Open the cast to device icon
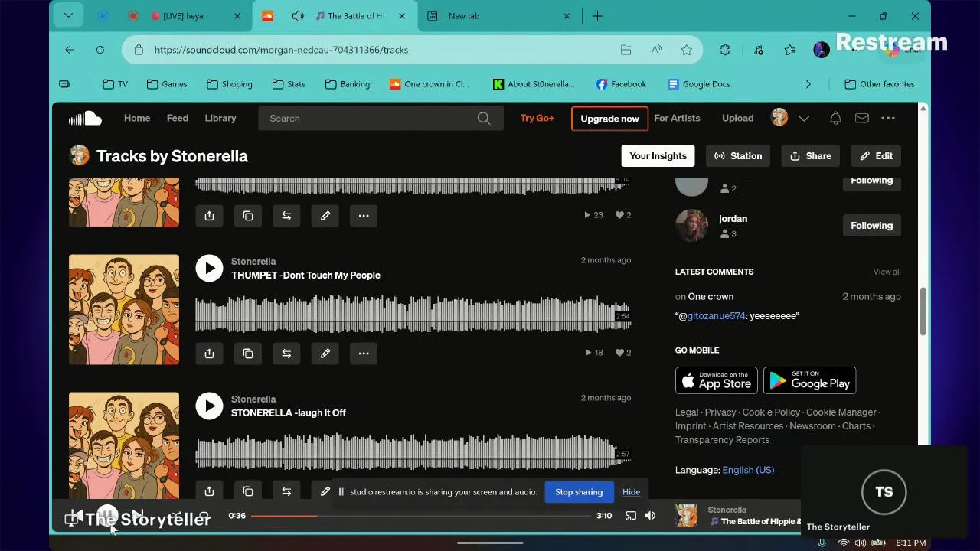The height and width of the screenshot is (551, 980). point(631,516)
